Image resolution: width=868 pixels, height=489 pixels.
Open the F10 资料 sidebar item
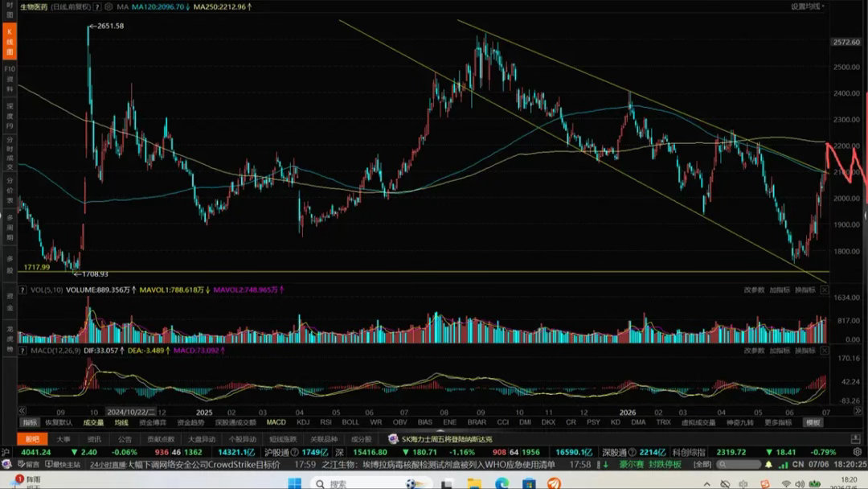point(10,79)
